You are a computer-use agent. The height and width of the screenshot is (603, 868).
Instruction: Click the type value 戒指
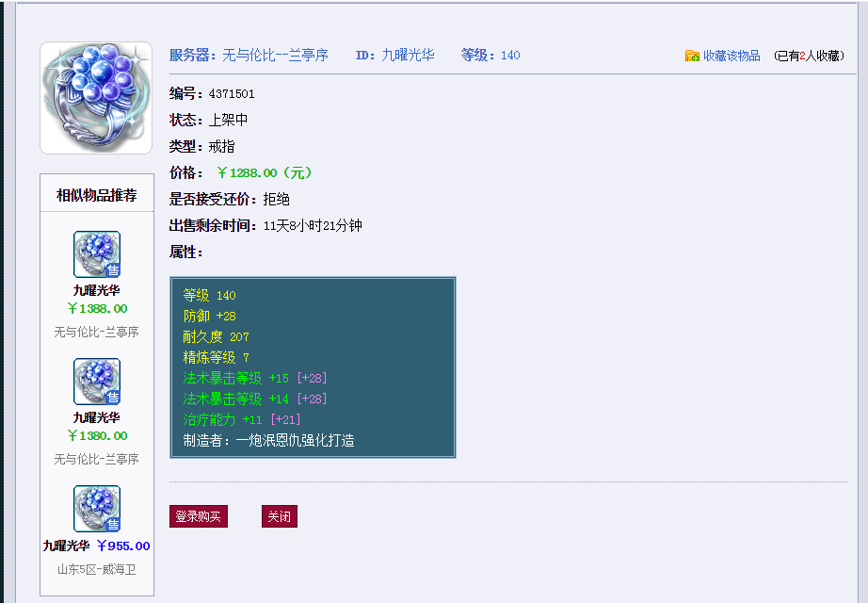[221, 146]
